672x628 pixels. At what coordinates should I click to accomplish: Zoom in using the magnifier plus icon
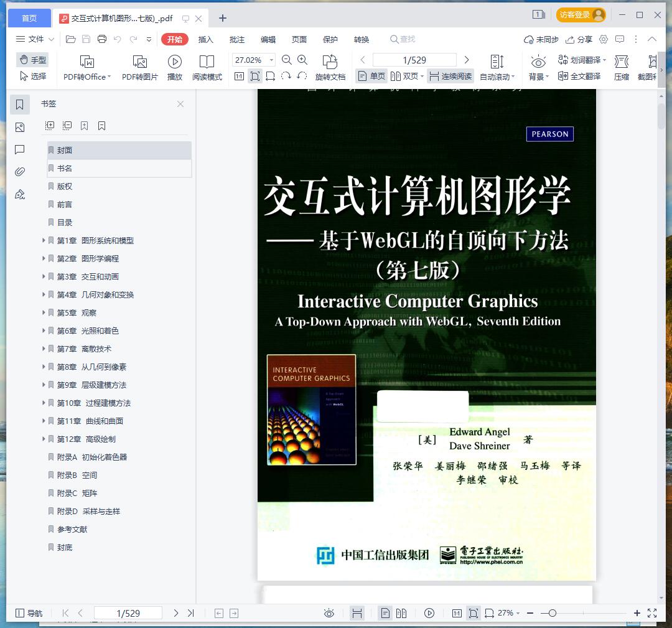[302, 60]
